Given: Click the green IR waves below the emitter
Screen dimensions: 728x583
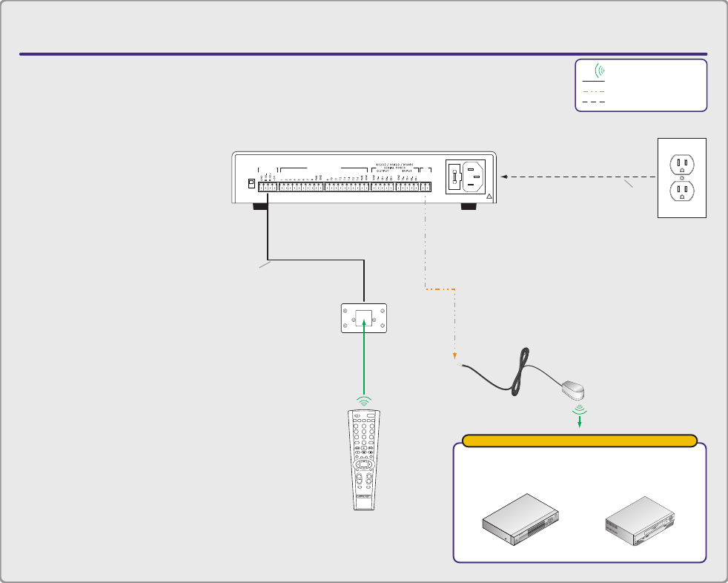Looking at the screenshot, I should (x=580, y=409).
